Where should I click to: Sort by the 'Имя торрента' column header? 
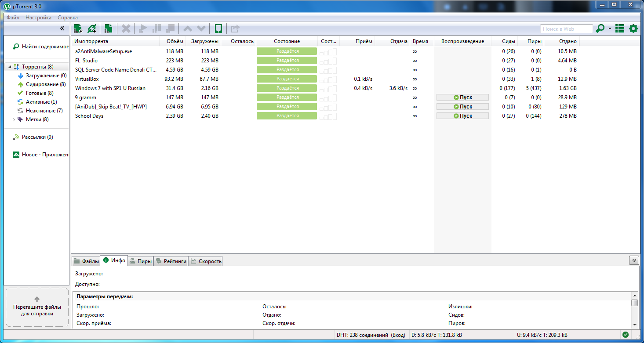115,41
